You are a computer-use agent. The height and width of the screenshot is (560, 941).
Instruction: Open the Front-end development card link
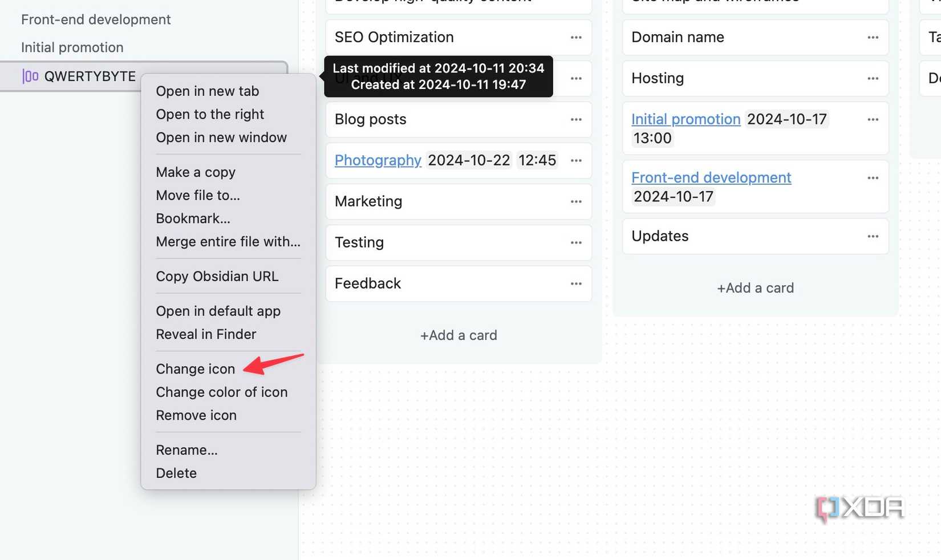click(711, 177)
